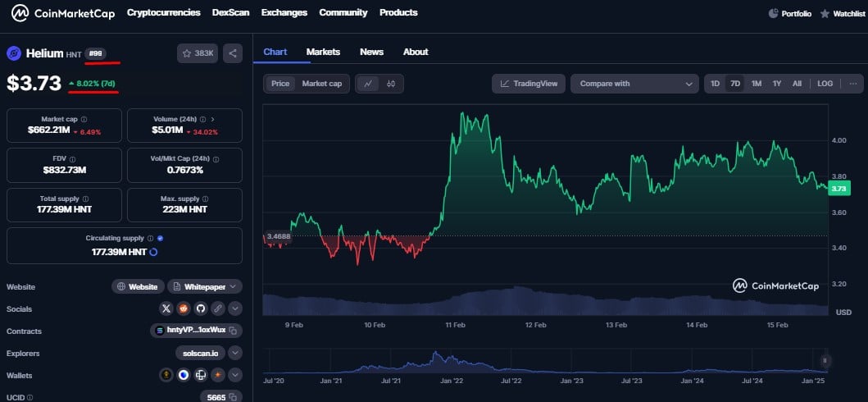
Task: Add Helium to watchlist via star button
Action: click(x=198, y=53)
